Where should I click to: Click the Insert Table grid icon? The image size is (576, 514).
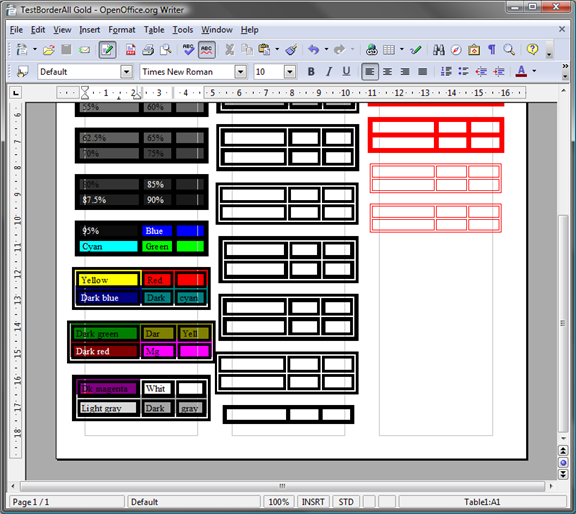389,50
